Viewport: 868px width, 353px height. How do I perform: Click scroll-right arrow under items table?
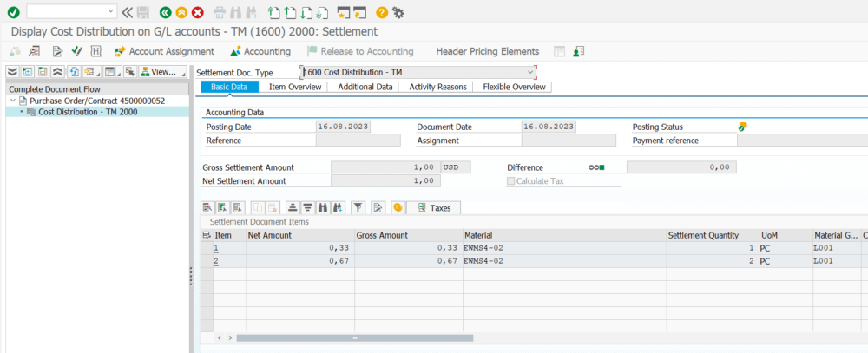(230, 337)
